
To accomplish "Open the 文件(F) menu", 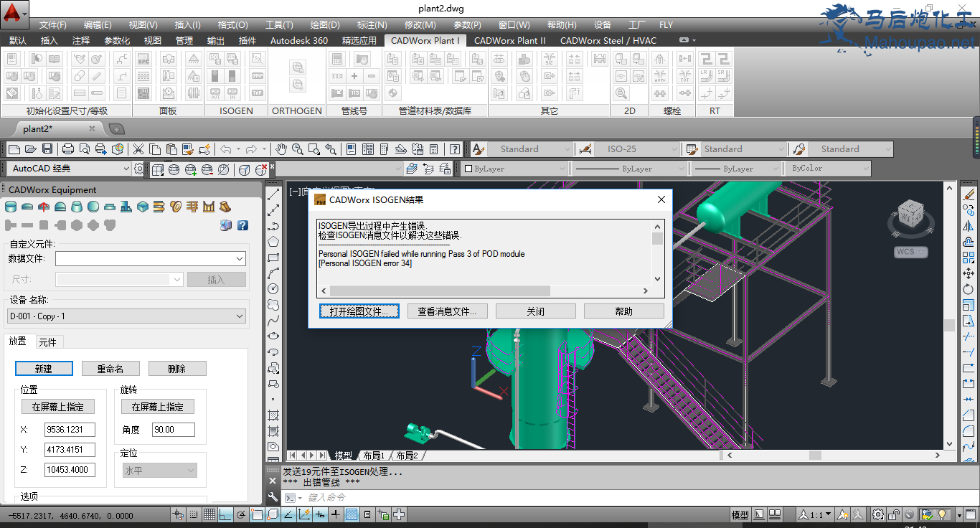I will tap(53, 25).
